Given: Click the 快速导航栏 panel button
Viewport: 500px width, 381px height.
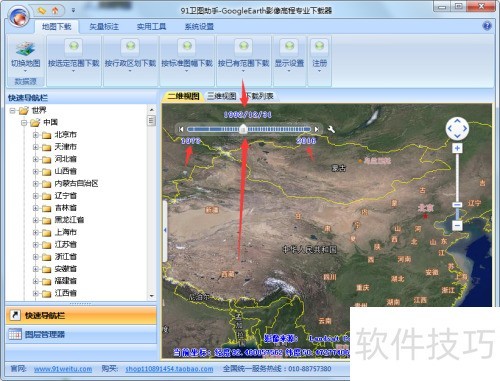Looking at the screenshot, I should coord(81,315).
